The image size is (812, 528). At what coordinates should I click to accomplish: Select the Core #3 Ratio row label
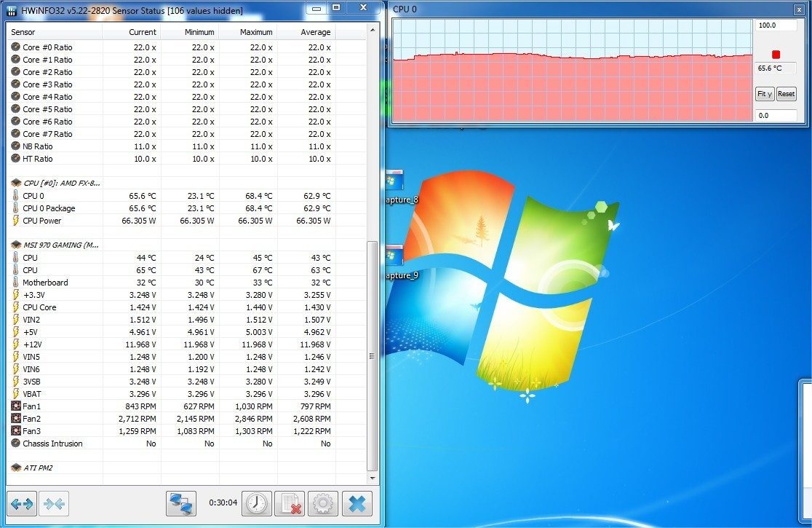[x=47, y=84]
